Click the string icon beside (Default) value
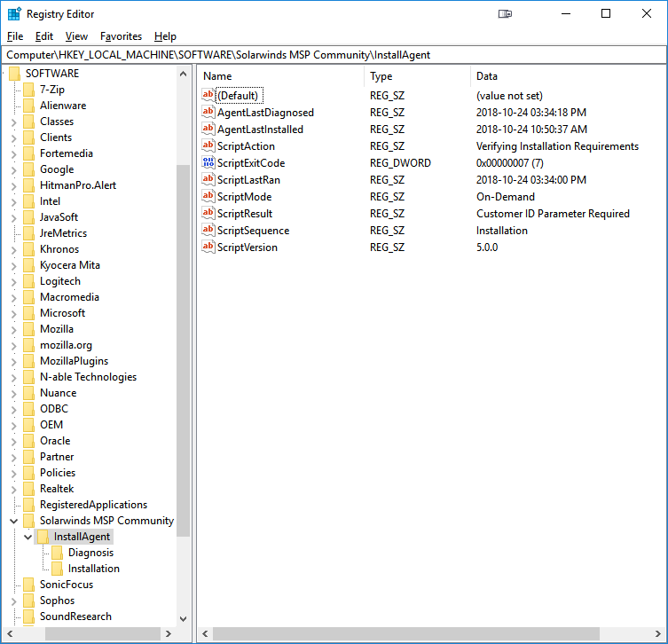Screen dimensions: 668x644 click(208, 95)
